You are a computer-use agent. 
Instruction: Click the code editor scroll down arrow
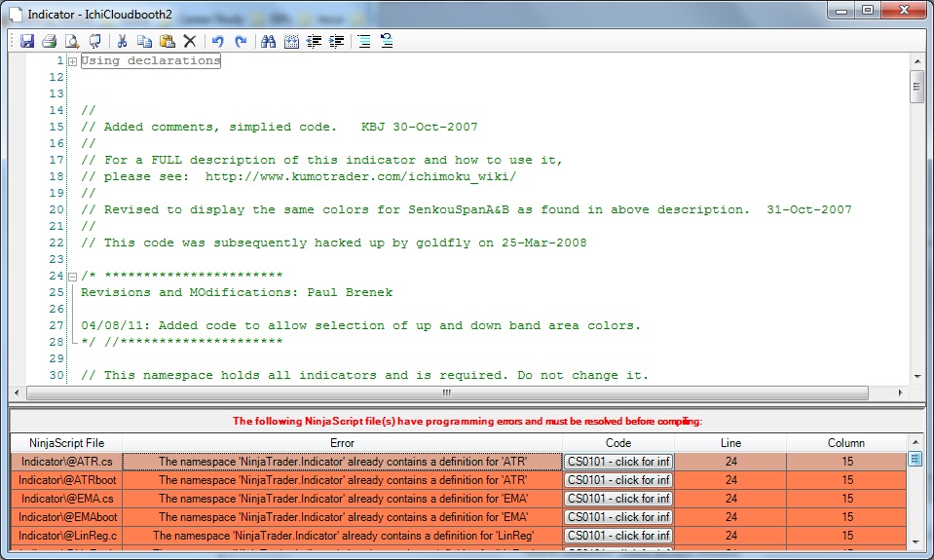(917, 377)
